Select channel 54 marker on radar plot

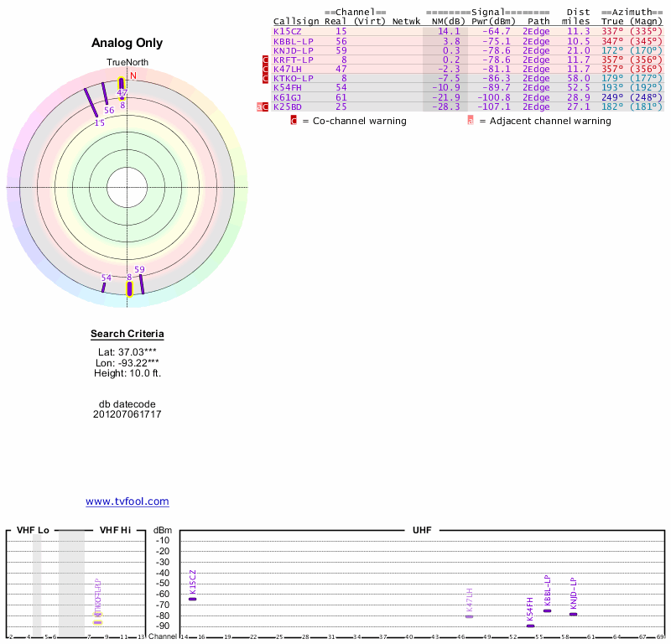tap(103, 288)
